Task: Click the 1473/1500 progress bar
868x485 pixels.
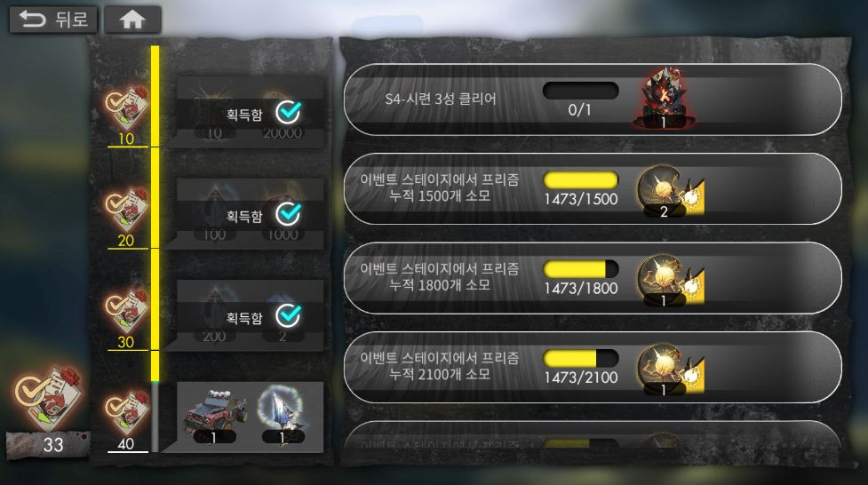Action: tap(581, 180)
